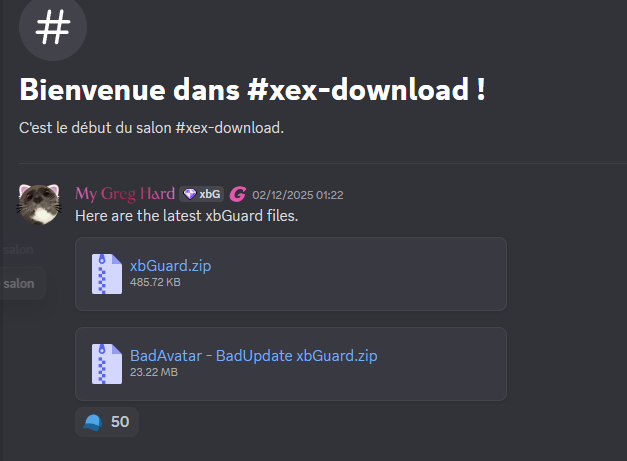Click the xbGuard.zip attachment card
The height and width of the screenshot is (461, 627).
(291, 274)
